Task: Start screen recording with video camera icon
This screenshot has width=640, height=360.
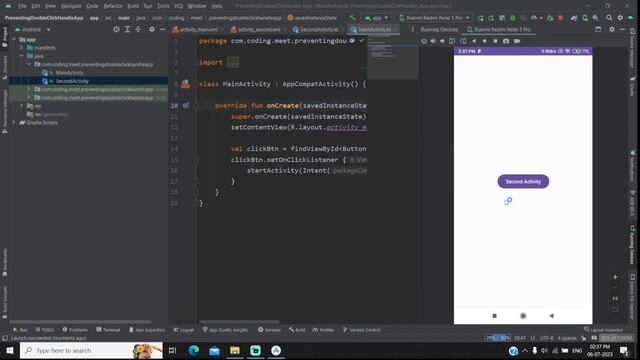Action: 517,41
